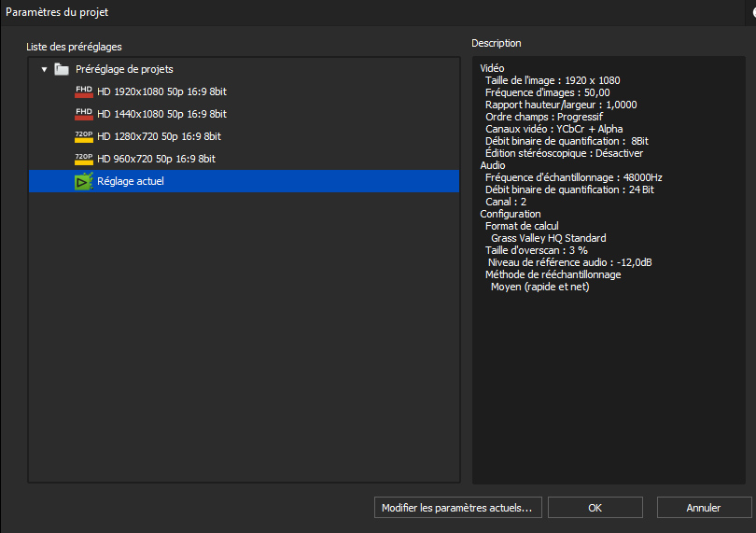Select the Préréglage de projets folder label

(x=124, y=69)
